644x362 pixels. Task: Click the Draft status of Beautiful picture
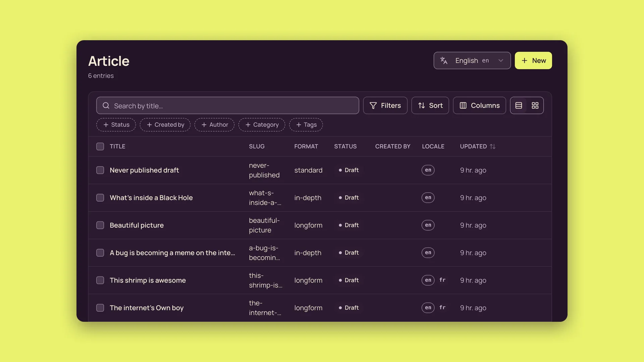348,225
